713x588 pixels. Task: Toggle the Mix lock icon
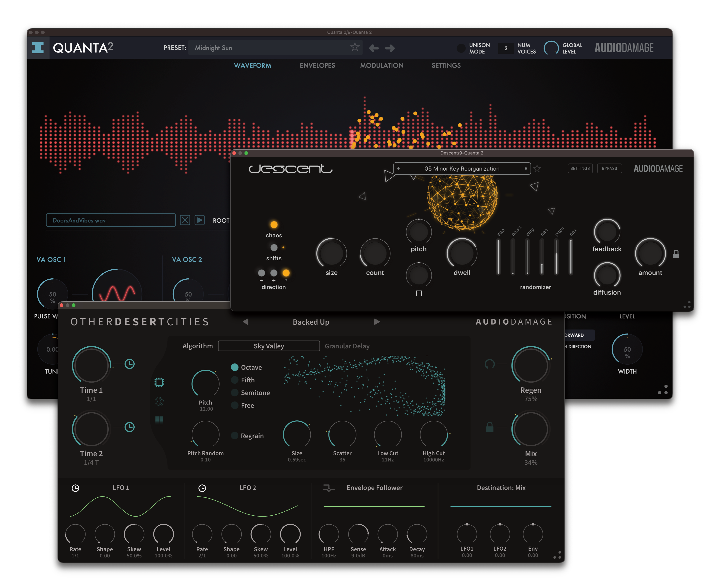click(489, 427)
